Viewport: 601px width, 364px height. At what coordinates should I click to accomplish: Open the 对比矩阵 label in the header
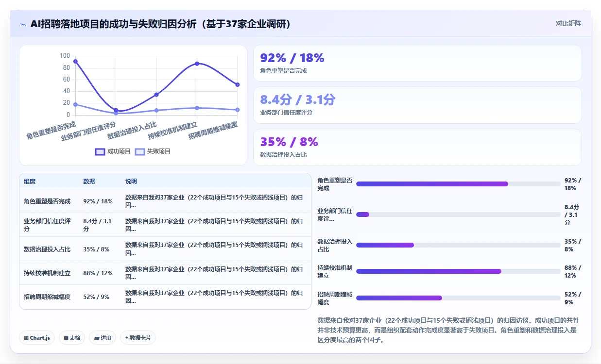click(x=568, y=23)
